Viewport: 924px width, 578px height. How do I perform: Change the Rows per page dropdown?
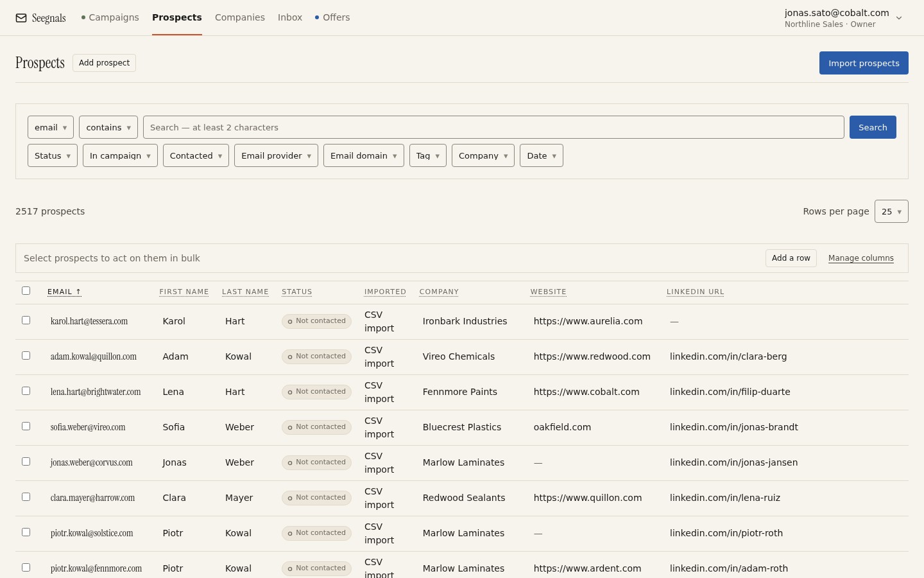coord(891,211)
